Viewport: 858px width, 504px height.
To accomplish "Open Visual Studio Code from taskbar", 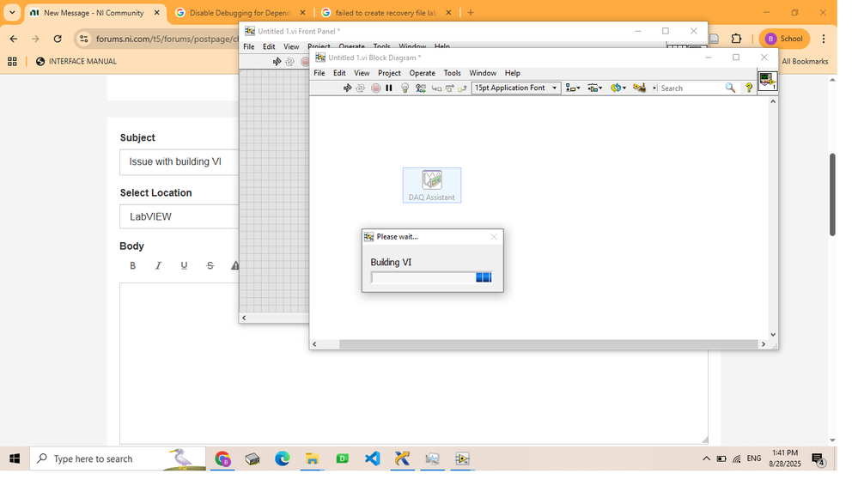I will (372, 458).
